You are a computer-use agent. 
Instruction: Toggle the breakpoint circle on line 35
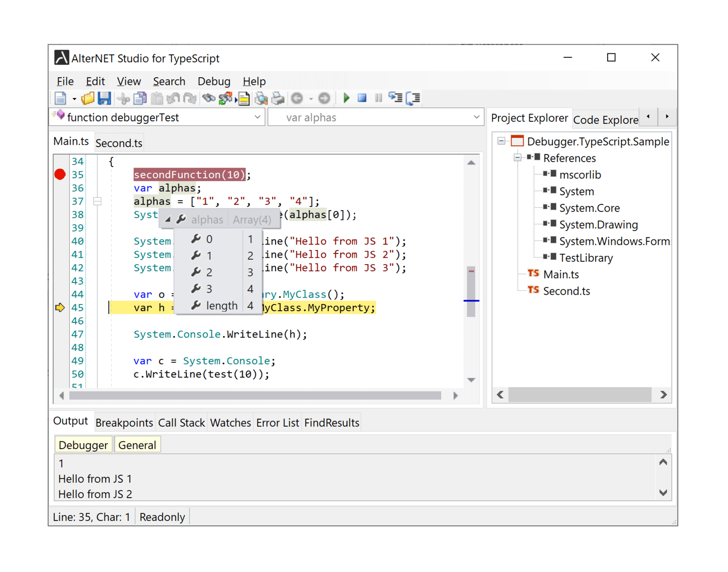[59, 174]
